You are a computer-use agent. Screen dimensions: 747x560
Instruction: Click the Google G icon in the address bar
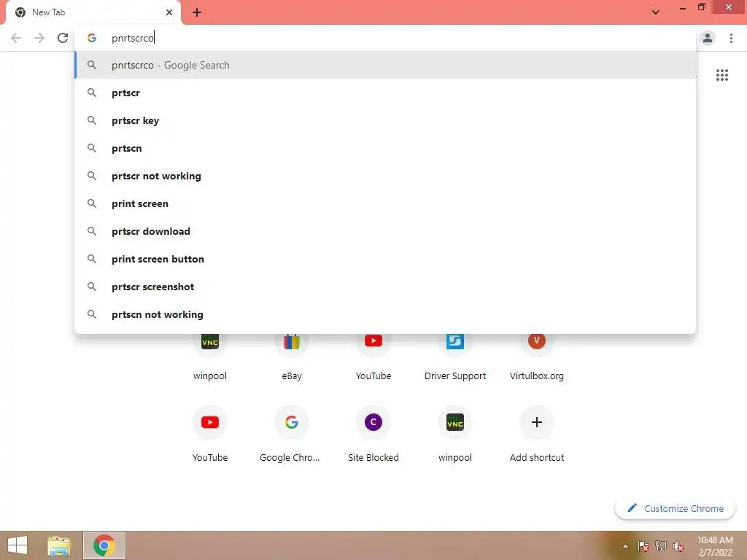pos(91,38)
